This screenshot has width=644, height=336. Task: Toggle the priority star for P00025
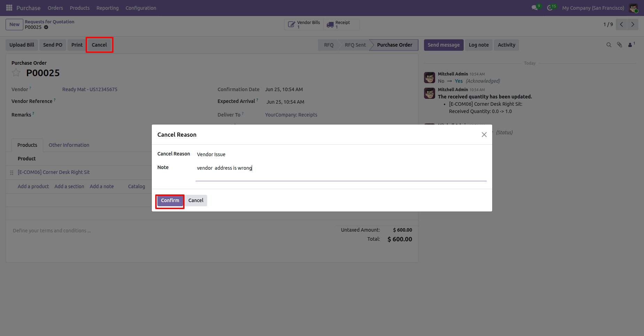coord(16,73)
